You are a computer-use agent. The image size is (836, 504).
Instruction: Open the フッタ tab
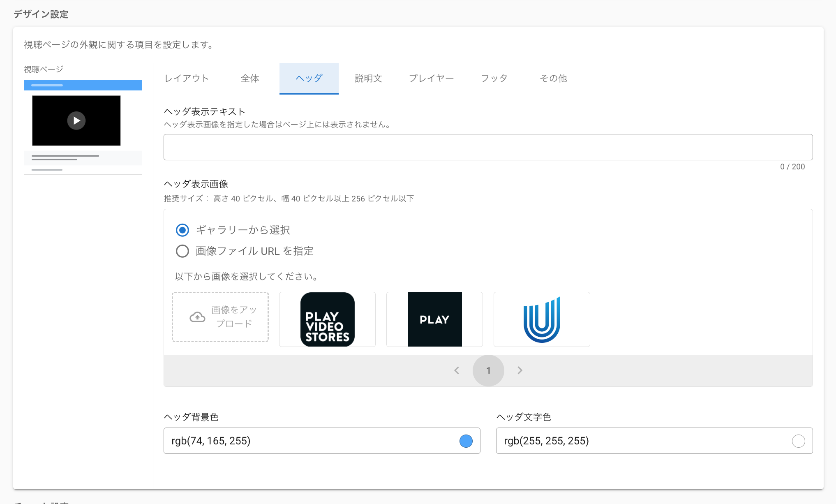point(494,79)
